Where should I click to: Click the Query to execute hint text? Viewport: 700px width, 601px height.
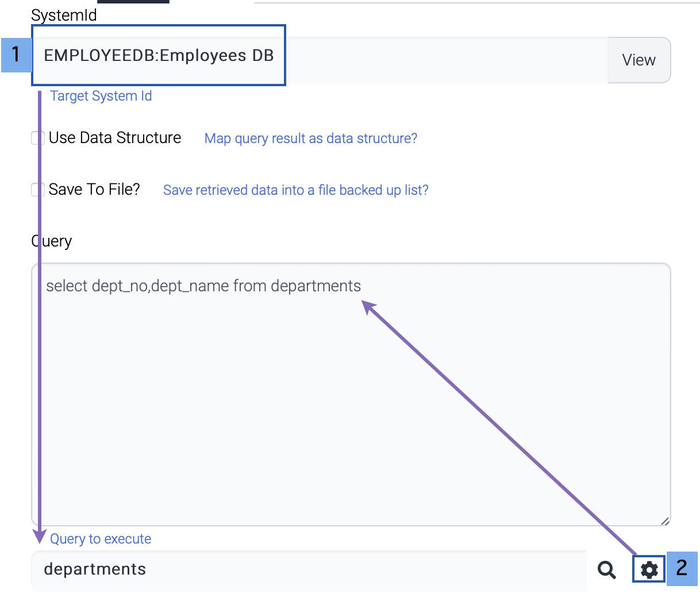pos(101,539)
